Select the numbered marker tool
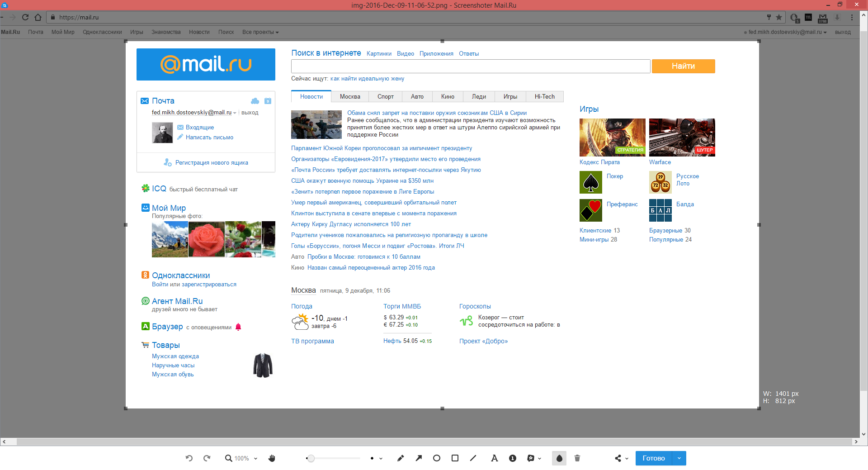This screenshot has height=470, width=868. pyautogui.click(x=513, y=458)
